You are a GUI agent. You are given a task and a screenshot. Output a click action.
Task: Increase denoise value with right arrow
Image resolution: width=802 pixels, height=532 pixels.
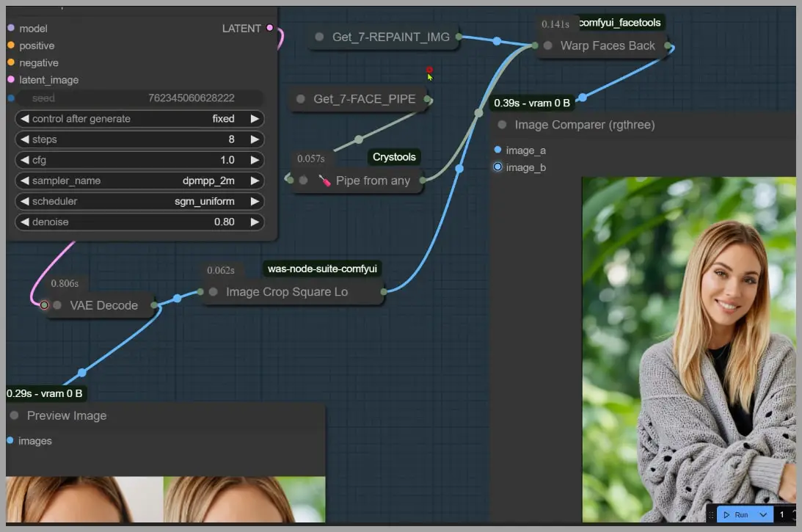pyautogui.click(x=255, y=222)
